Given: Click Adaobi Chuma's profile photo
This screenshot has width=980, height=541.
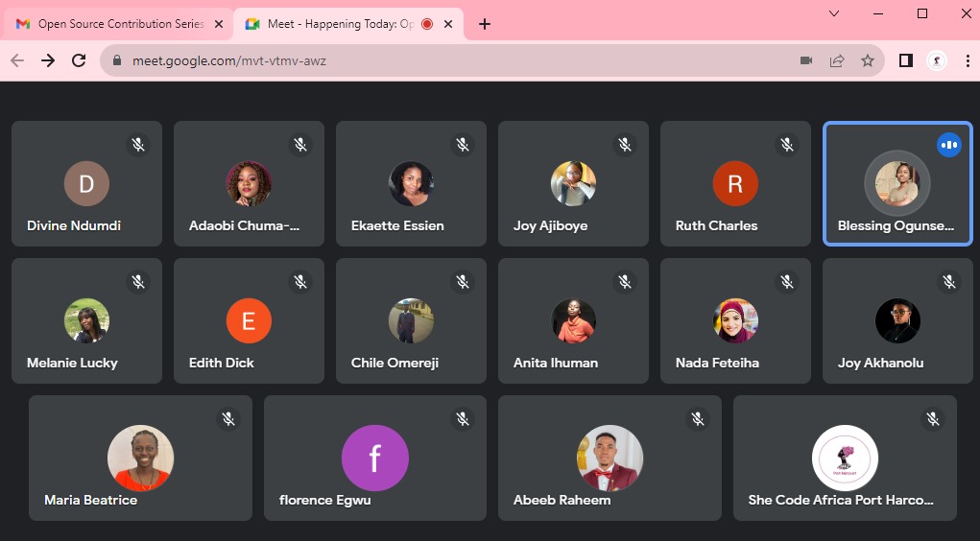Looking at the screenshot, I should 249,183.
